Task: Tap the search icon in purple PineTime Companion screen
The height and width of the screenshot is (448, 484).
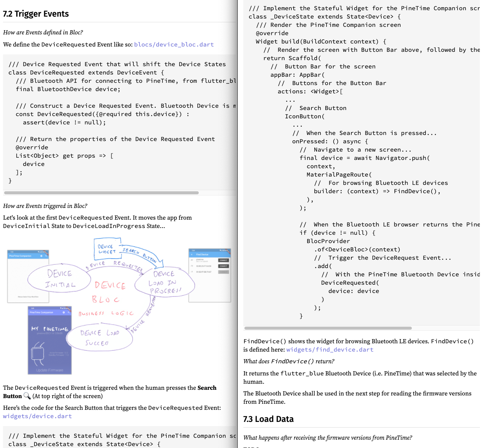Action: (68, 312)
